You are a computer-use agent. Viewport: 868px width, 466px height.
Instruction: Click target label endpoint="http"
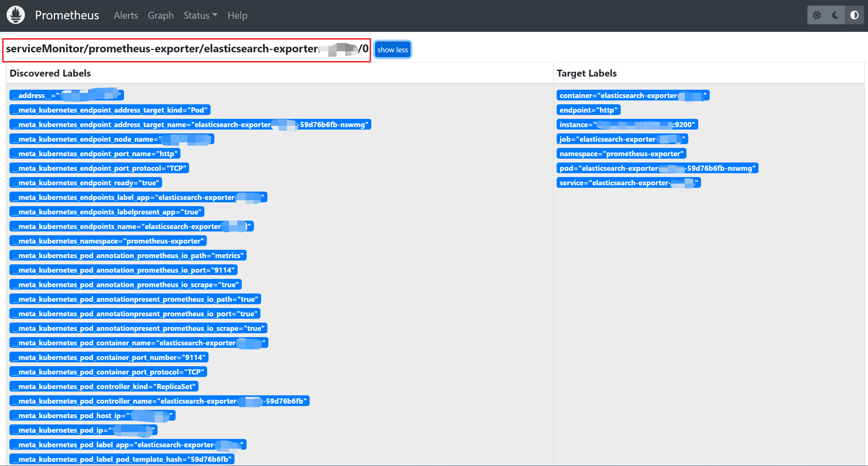click(588, 110)
